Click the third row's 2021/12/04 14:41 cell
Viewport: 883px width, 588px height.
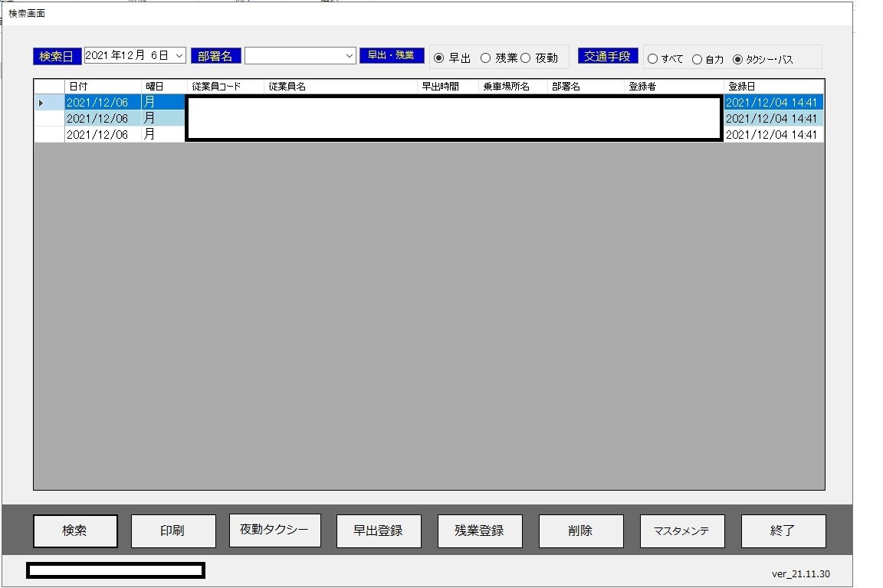(x=773, y=135)
